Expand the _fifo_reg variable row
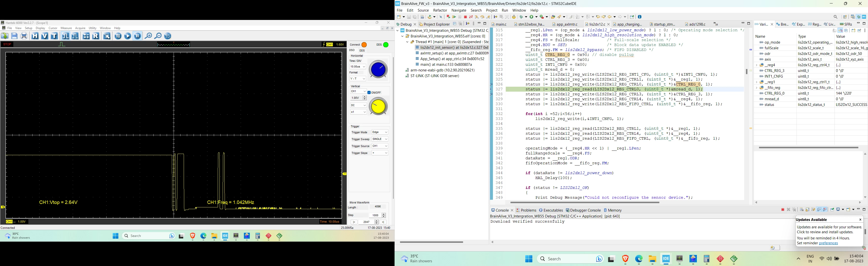The image size is (868, 266). (x=757, y=87)
